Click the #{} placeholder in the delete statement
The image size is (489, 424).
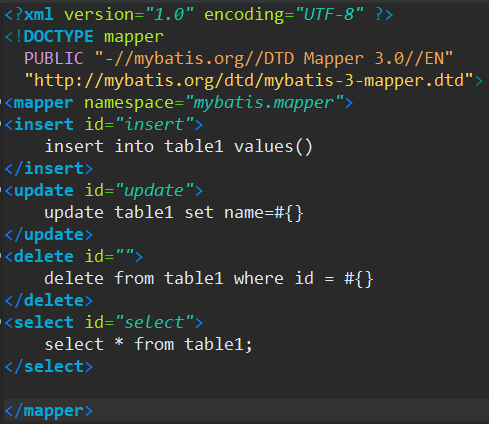coord(359,279)
